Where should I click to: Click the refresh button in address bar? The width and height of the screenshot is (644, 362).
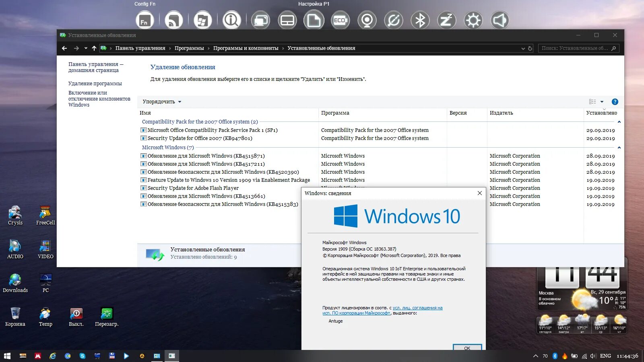530,48
